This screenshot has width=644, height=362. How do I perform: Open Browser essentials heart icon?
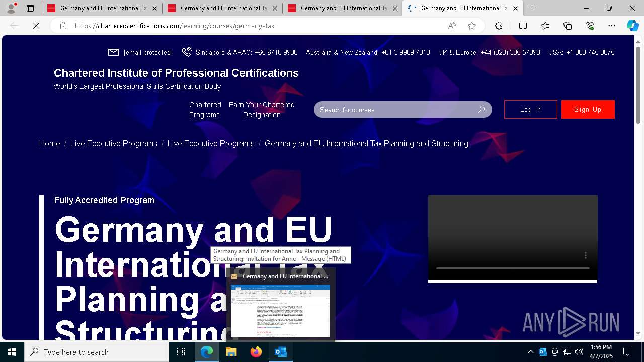[590, 26]
